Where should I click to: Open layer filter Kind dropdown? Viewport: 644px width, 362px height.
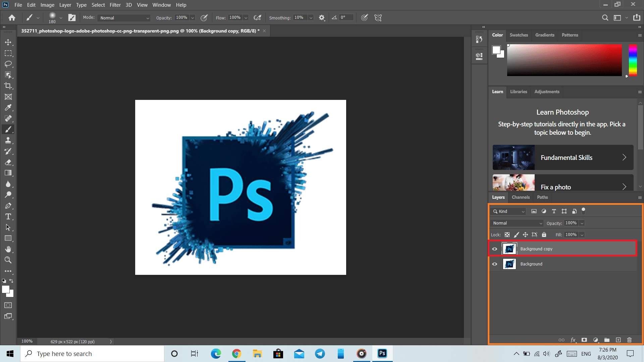[508, 211]
